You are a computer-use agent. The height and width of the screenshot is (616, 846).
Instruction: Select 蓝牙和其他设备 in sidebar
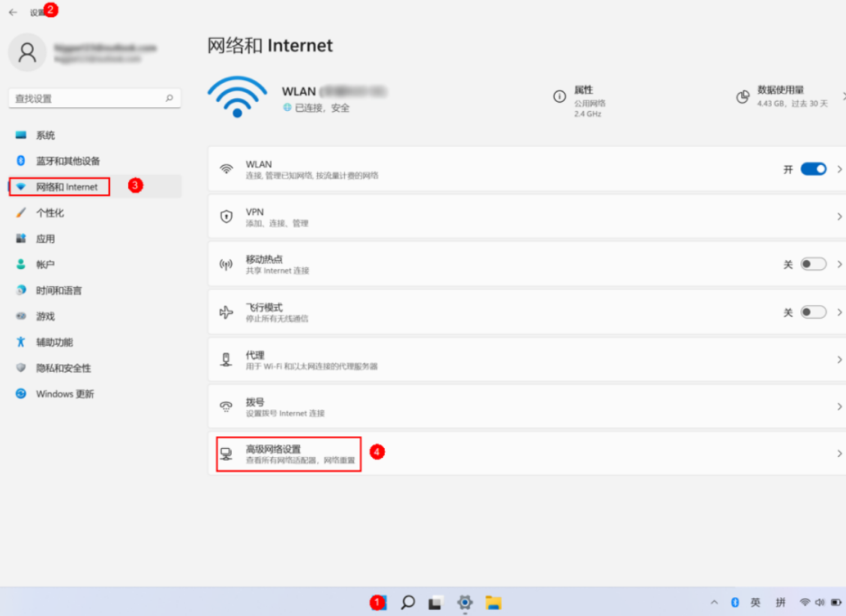pos(67,160)
